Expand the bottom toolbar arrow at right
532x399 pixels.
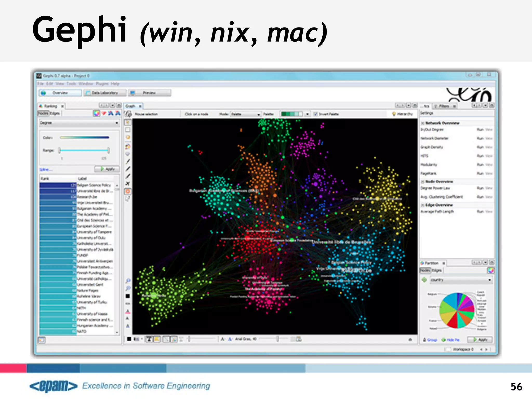point(410,339)
